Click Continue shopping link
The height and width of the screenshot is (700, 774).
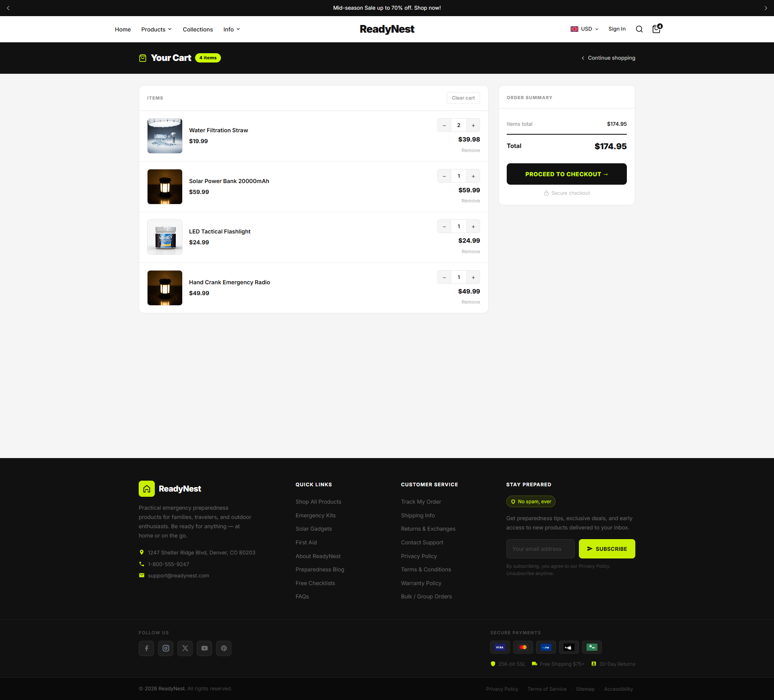click(x=608, y=58)
